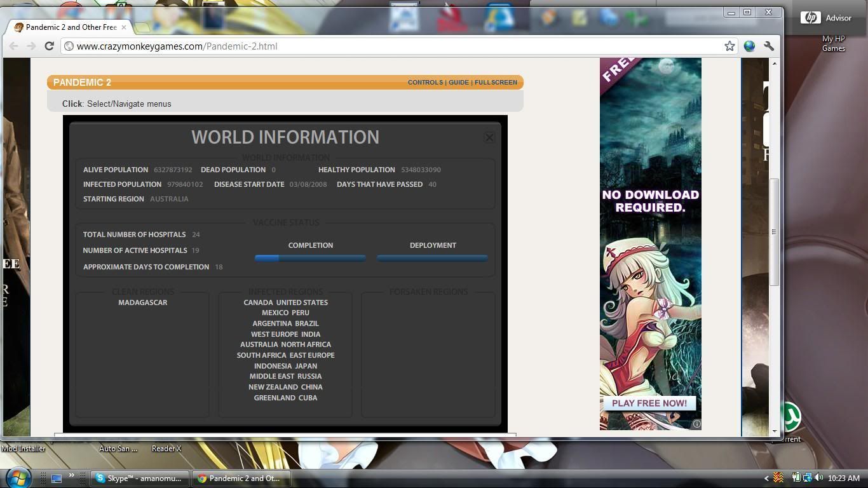The image size is (868, 488).
Task: Expand the quick launch overflow chevron
Action: coord(71,475)
